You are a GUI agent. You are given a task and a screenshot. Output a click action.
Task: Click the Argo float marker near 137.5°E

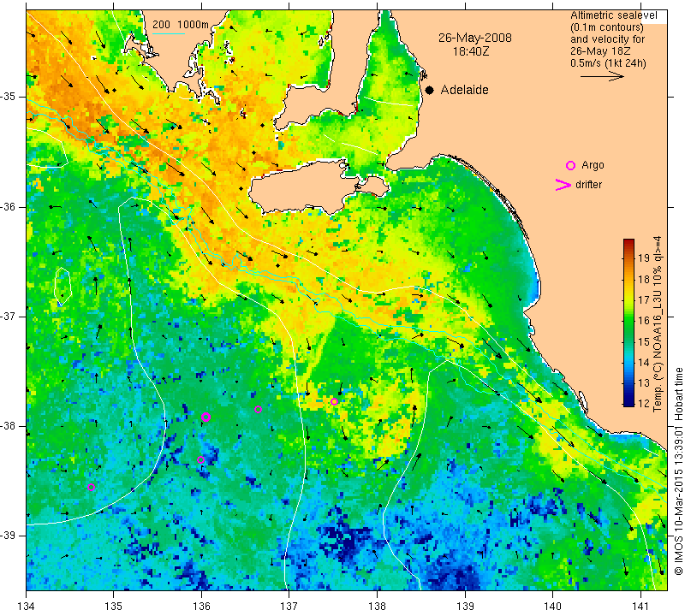click(334, 401)
